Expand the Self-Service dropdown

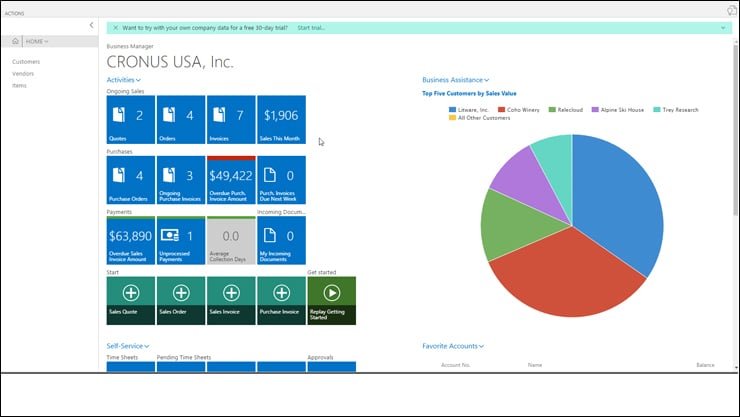point(127,346)
